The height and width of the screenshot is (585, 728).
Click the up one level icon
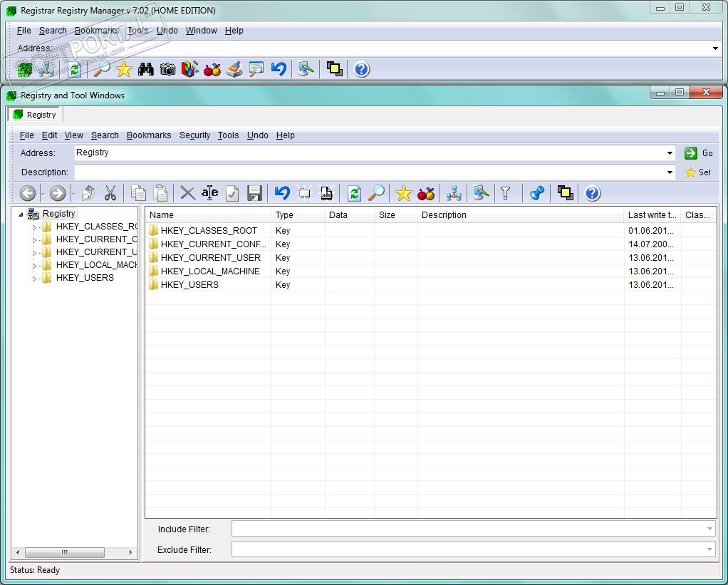pyautogui.click(x=88, y=193)
